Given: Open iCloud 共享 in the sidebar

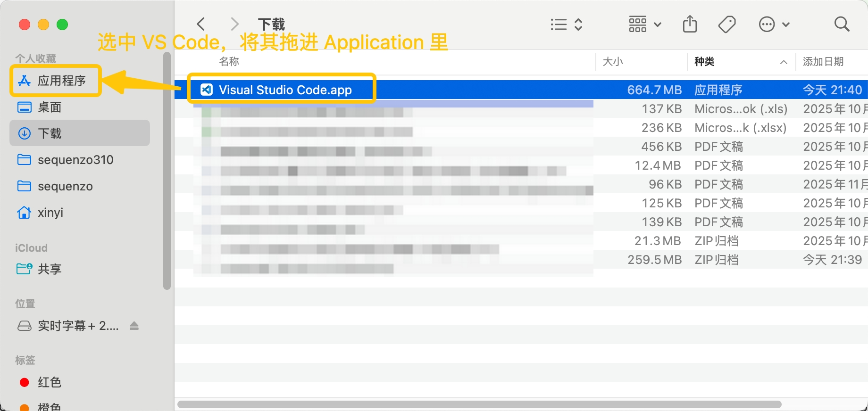Looking at the screenshot, I should click(x=80, y=269).
